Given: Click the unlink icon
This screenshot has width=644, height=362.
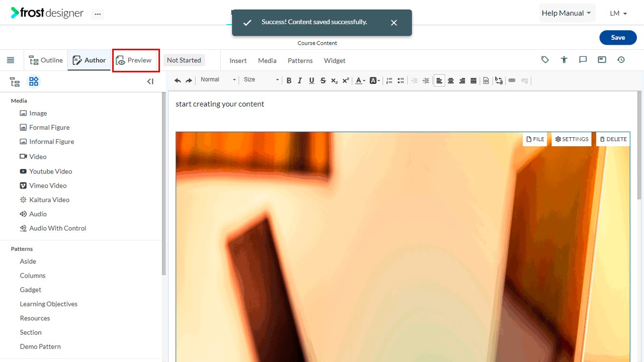Looking at the screenshot, I should coord(524,80).
